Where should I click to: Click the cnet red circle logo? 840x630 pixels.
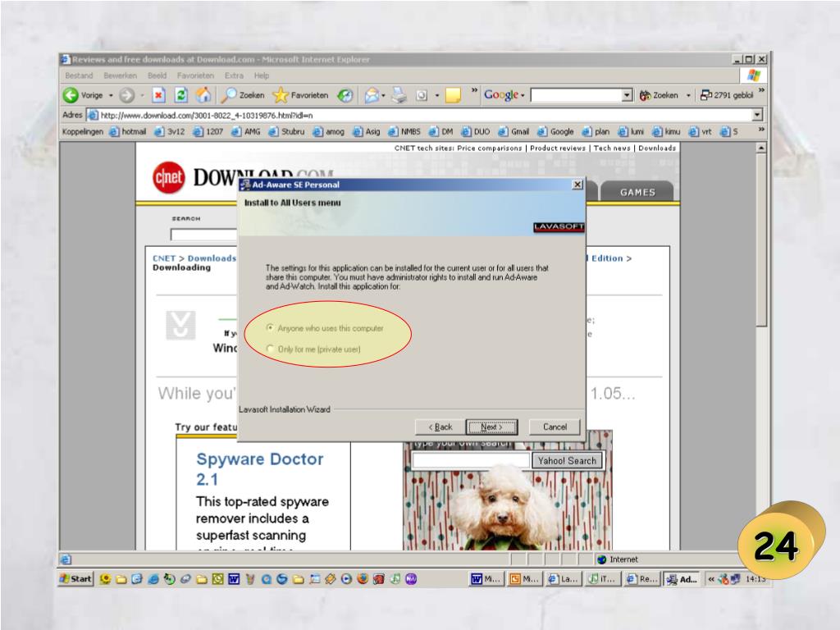[x=169, y=177]
